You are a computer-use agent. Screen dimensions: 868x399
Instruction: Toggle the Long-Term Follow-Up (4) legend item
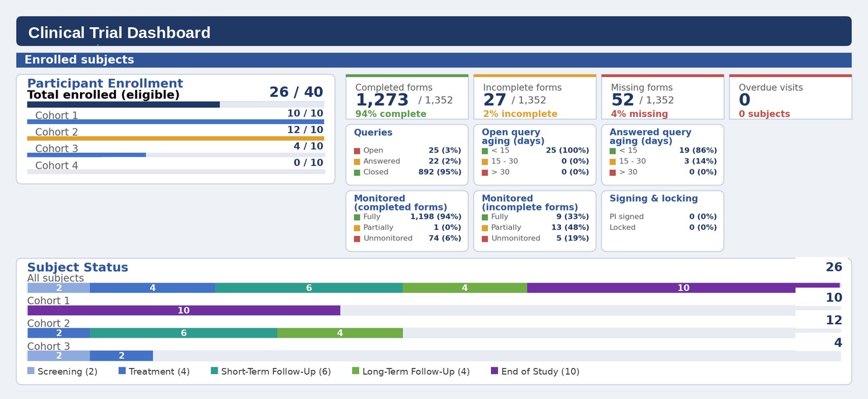pos(411,371)
